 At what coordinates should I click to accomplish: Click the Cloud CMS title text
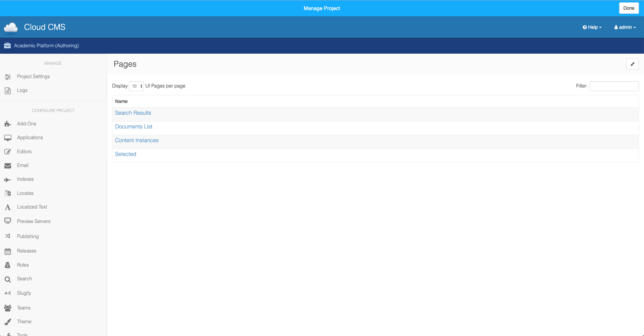pos(45,27)
